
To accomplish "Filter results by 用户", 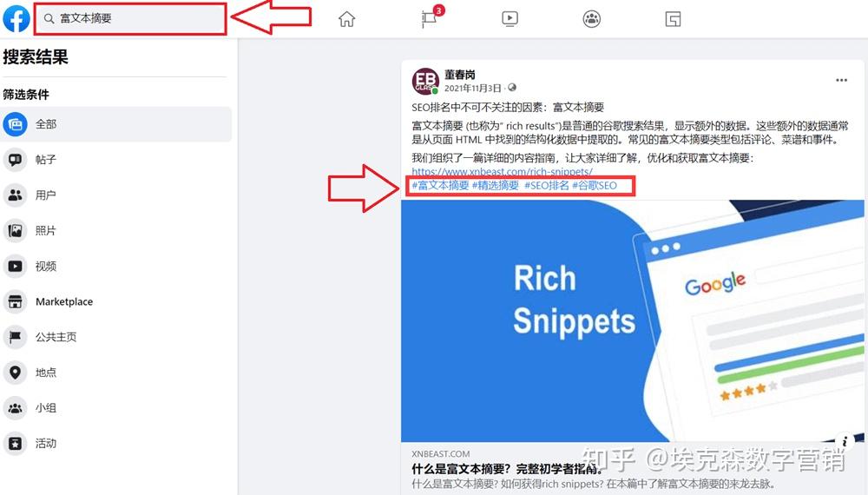I will pyautogui.click(x=116, y=195).
